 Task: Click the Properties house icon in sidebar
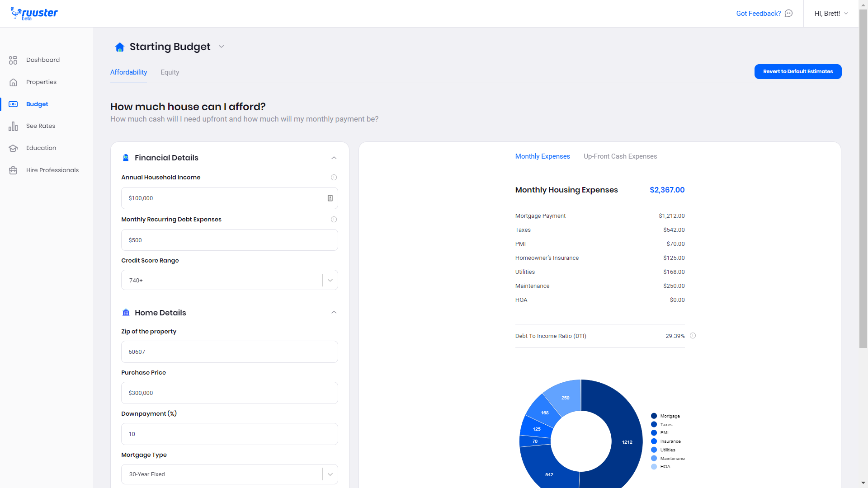click(x=13, y=82)
